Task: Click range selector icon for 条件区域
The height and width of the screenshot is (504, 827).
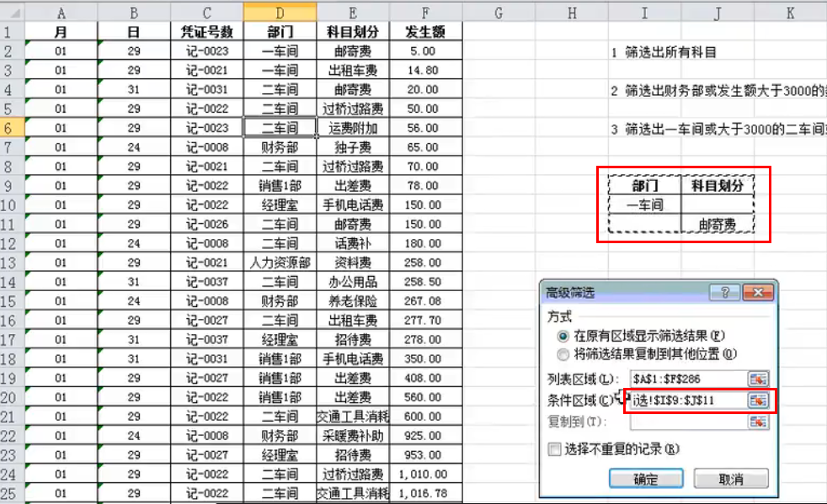Action: (x=759, y=401)
